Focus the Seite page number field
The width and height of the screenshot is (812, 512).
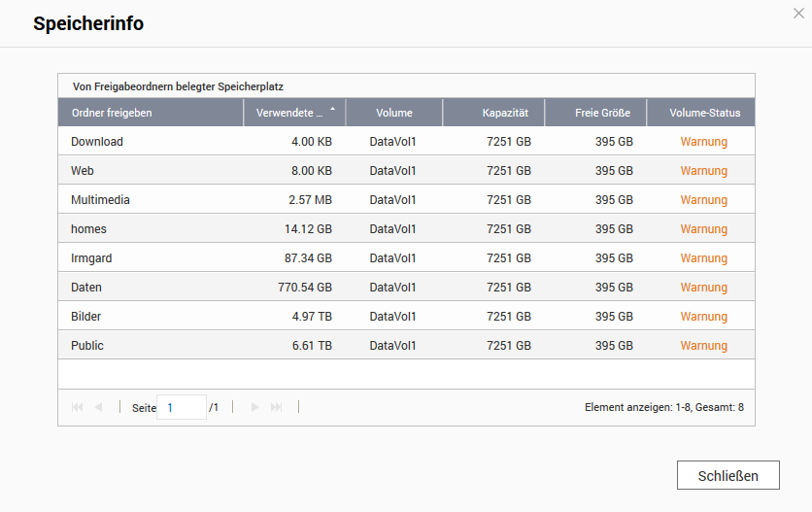182,407
